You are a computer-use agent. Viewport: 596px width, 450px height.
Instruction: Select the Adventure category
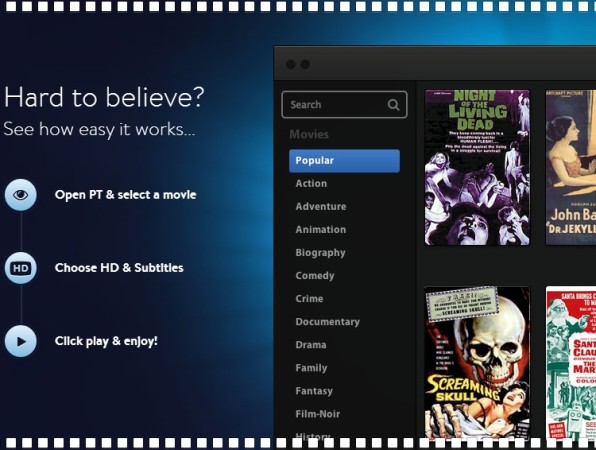click(321, 207)
